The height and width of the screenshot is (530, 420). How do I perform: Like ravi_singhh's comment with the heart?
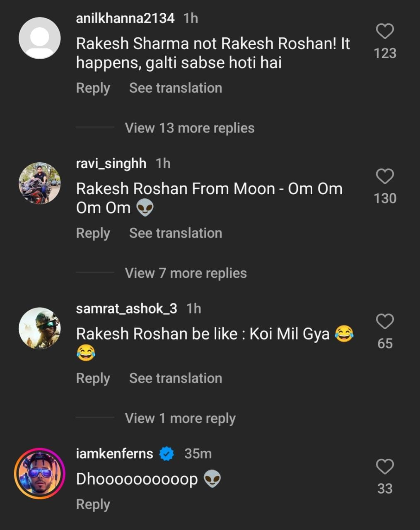pyautogui.click(x=385, y=176)
